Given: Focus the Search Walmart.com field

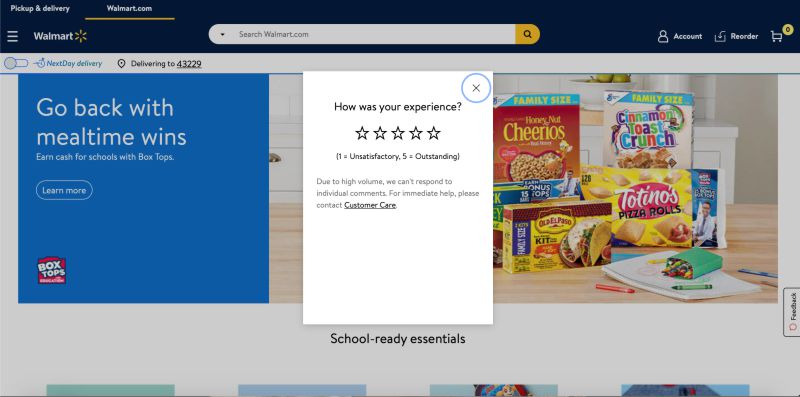Looking at the screenshot, I should (375, 34).
